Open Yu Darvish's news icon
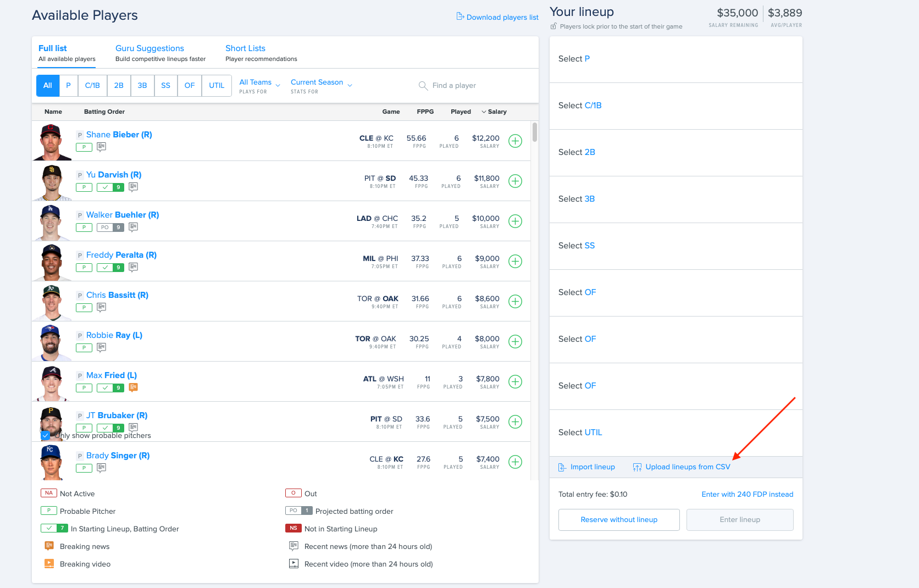This screenshot has height=588, width=919. [x=133, y=187]
